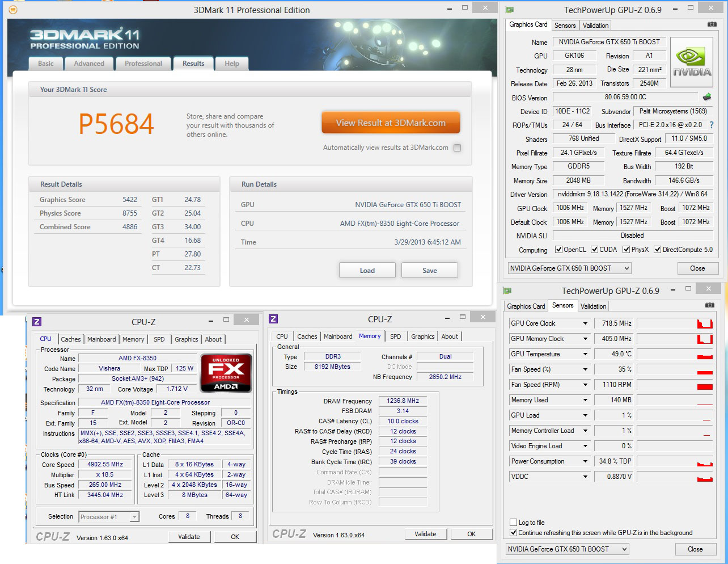Screen dimensions: 728x564
Task: Toggle the Log to file checkbox
Action: point(513,523)
